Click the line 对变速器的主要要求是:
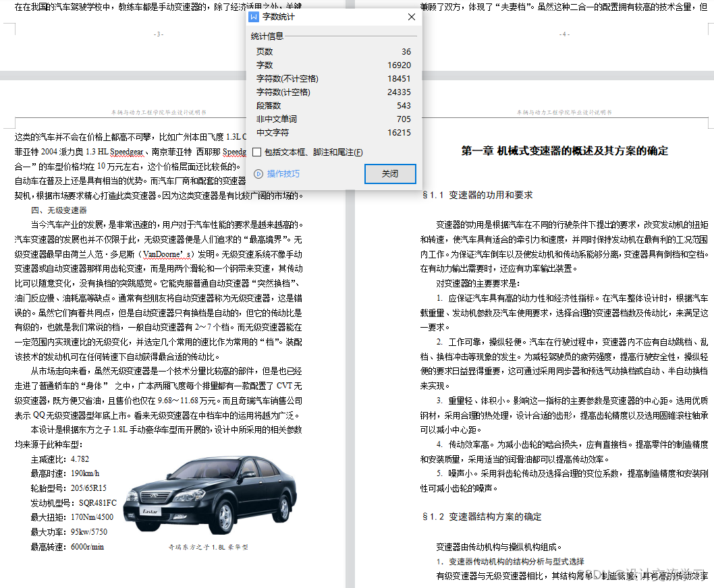Screen dimensions: 714x588 point(478,283)
